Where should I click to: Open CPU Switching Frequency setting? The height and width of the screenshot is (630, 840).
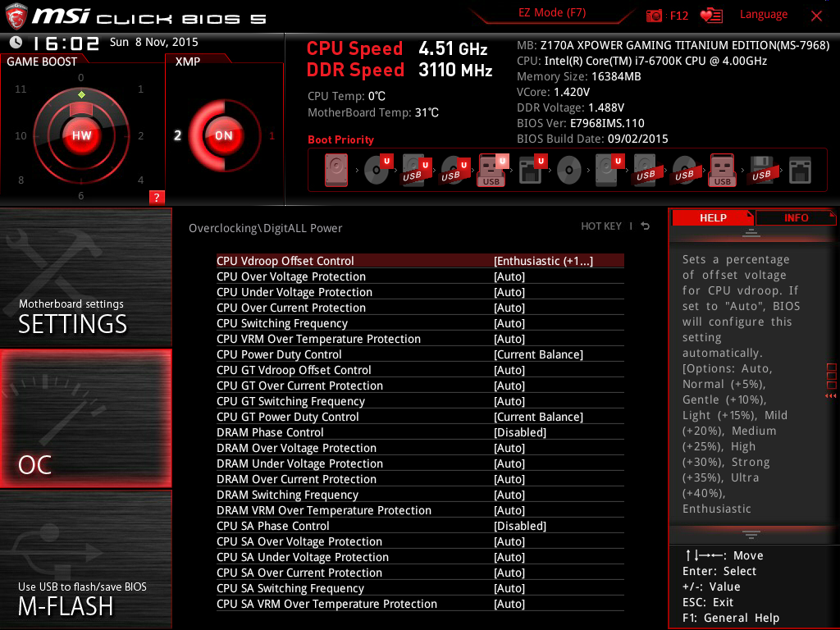point(420,323)
